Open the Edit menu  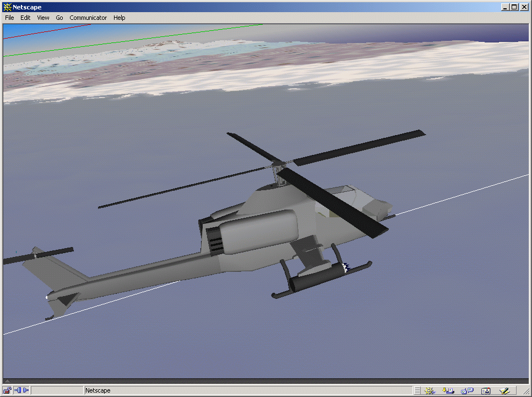(x=25, y=18)
